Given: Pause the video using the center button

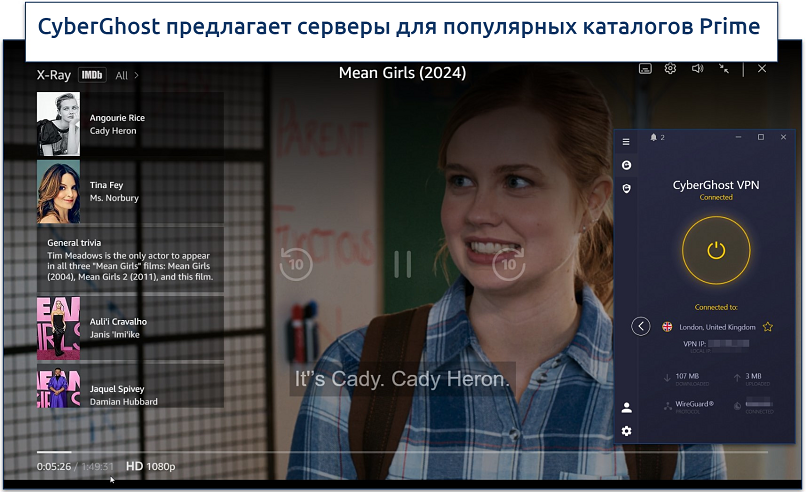Looking at the screenshot, I should (402, 264).
